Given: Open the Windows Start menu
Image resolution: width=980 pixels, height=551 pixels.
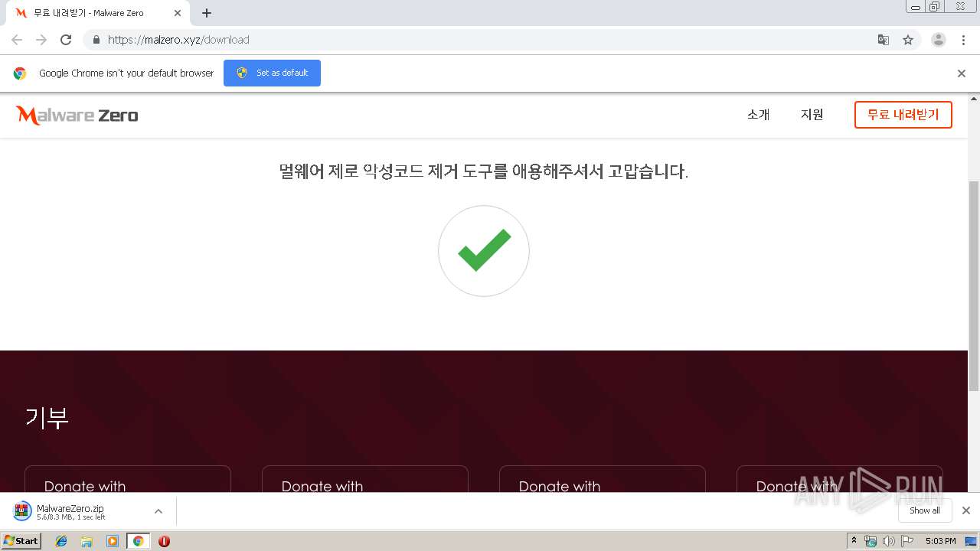Looking at the screenshot, I should point(21,541).
